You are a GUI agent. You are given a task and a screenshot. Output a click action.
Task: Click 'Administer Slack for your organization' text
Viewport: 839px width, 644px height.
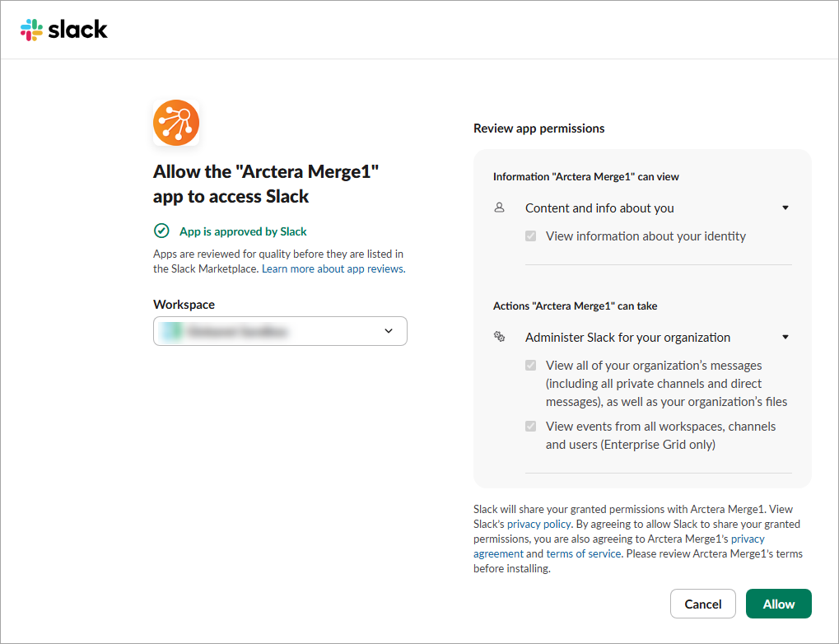[627, 338]
